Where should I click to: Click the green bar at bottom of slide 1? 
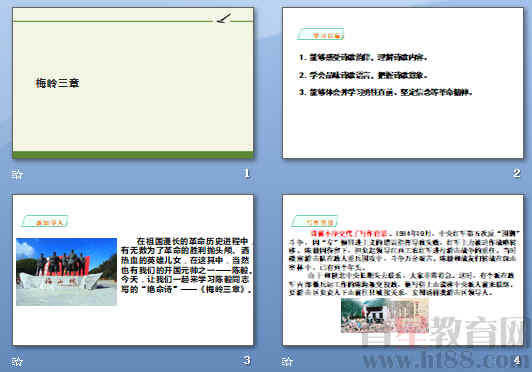(x=133, y=155)
